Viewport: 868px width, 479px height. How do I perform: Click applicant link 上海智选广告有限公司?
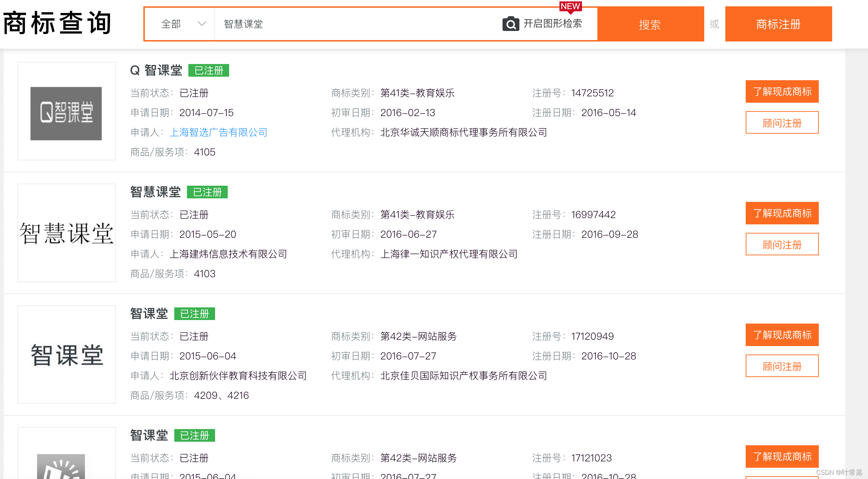[218, 132]
